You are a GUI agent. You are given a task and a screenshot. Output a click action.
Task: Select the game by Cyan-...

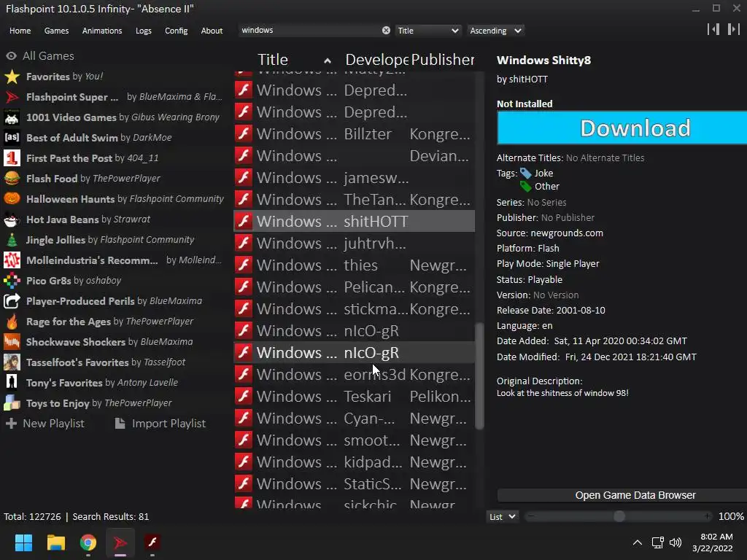354,418
